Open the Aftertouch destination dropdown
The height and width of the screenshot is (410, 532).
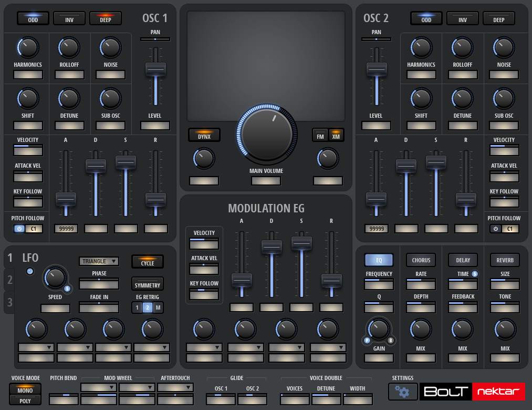(175, 388)
